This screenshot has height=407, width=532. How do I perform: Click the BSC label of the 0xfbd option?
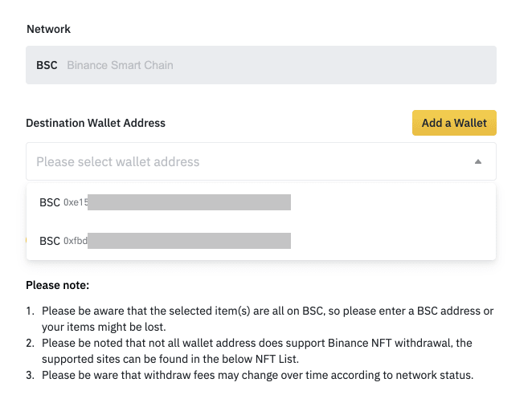point(49,241)
